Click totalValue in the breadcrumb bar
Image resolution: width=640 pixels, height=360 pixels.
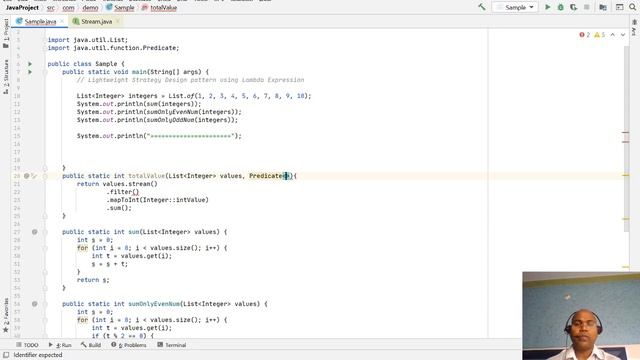click(159, 8)
